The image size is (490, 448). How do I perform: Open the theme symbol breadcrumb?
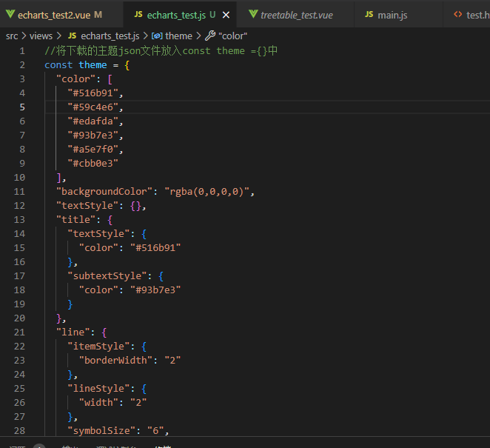pos(178,36)
